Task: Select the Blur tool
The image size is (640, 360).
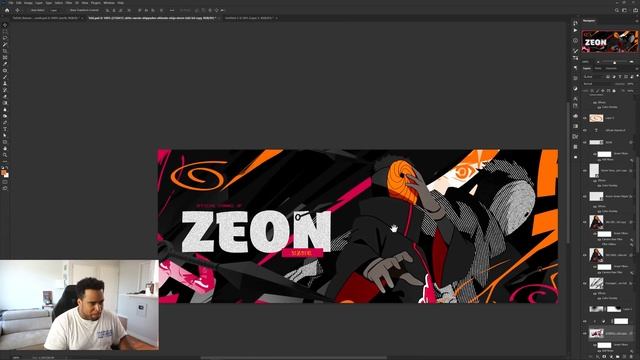Action: pos(5,109)
